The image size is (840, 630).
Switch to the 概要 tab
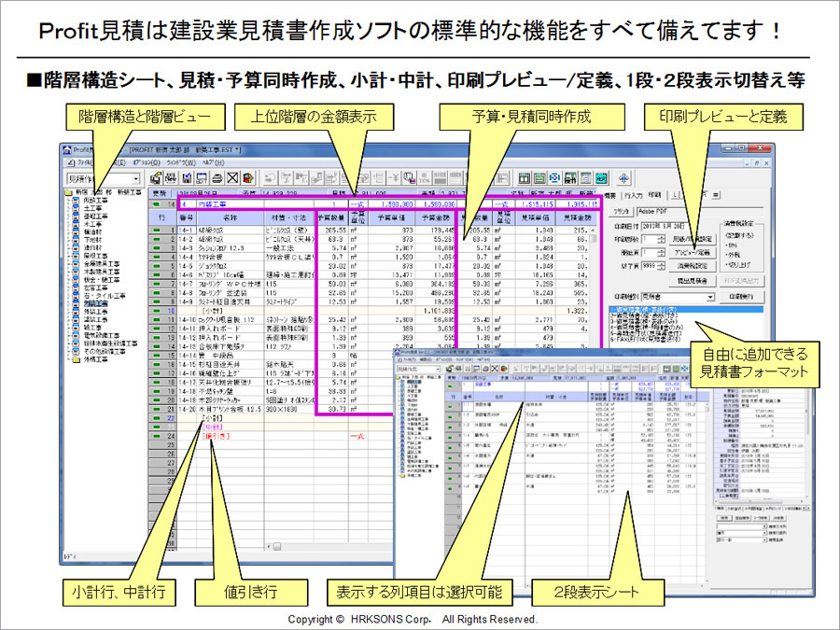point(610,196)
